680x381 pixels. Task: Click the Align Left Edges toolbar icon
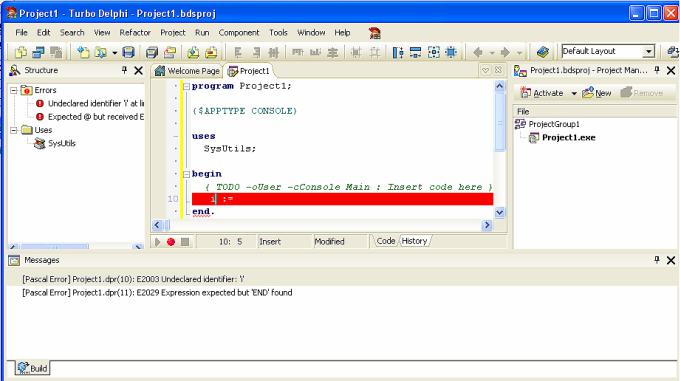click(x=238, y=52)
